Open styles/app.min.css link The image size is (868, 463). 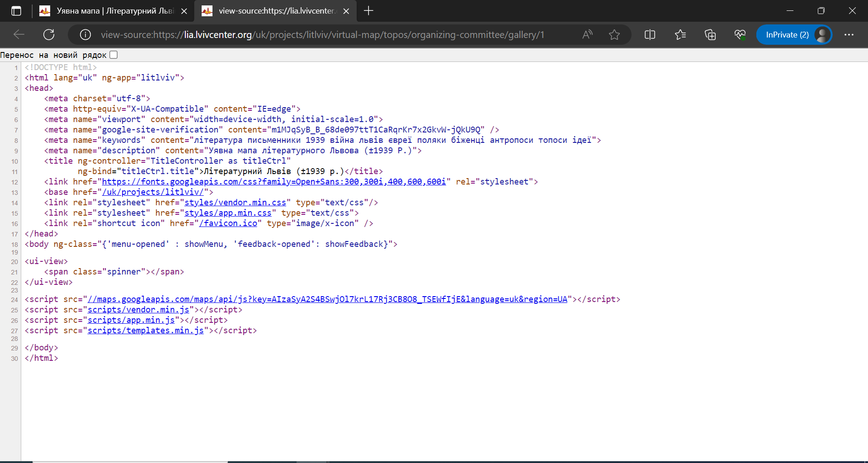228,213
